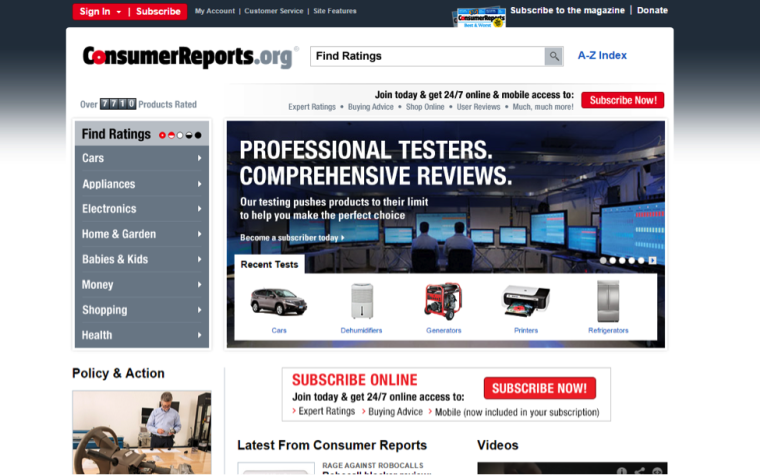Expand the Cars category arrow

[199, 158]
